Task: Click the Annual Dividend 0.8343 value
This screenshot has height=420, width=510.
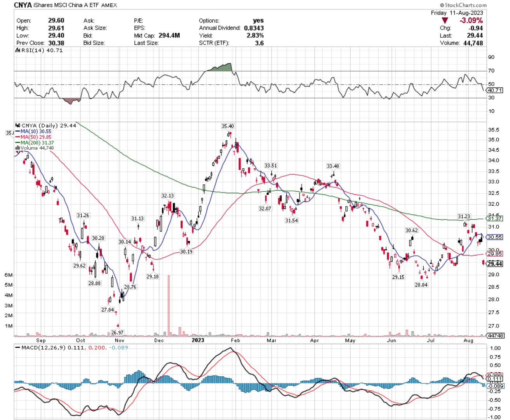Action: coord(254,28)
